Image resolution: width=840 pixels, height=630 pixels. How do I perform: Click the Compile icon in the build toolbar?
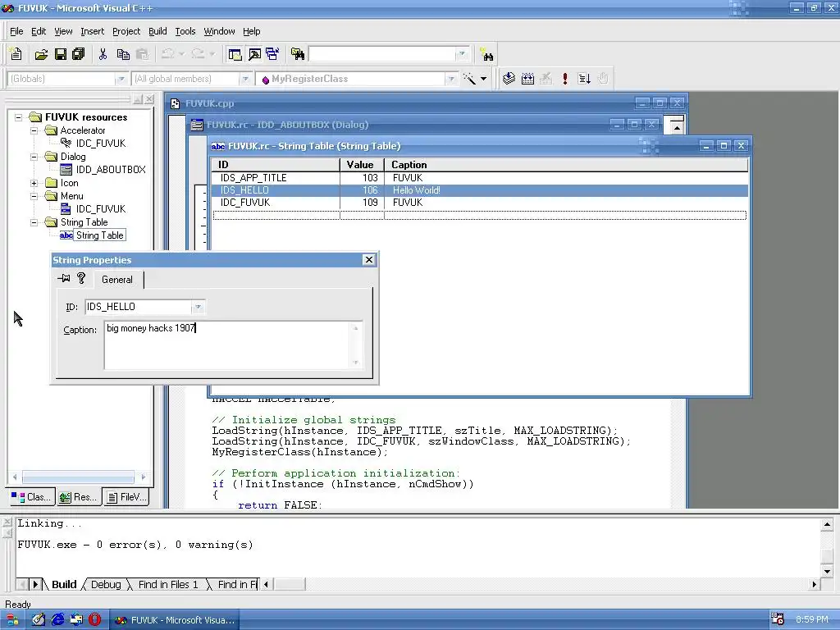509,79
